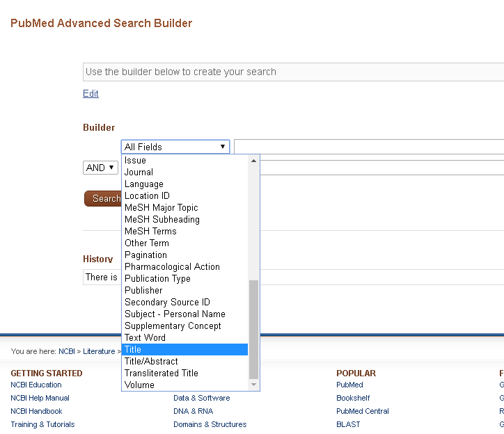This screenshot has height=434, width=504.
Task: Click the first builder term input field
Action: pos(369,147)
